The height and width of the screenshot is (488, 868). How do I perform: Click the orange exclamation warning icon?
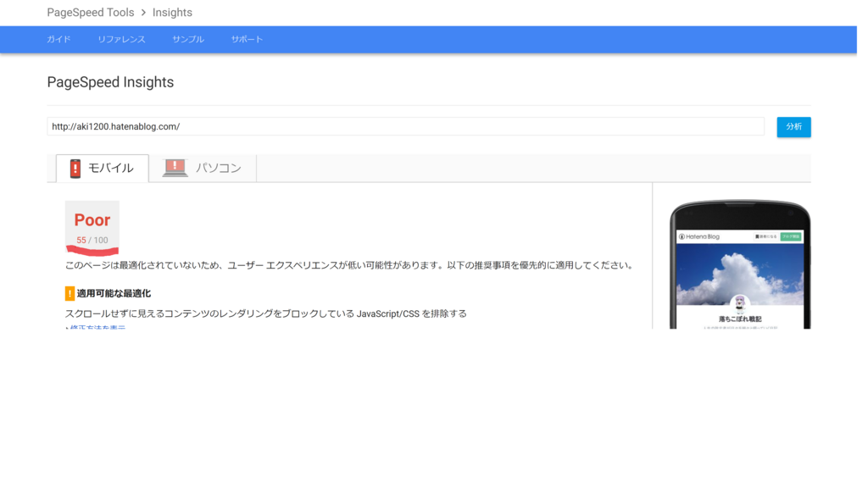tap(70, 293)
